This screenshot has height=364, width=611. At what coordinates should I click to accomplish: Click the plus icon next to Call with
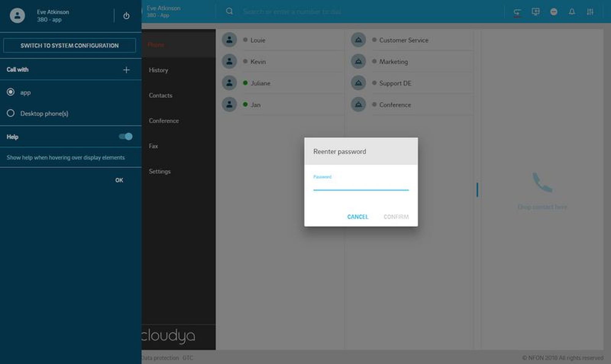pos(126,70)
